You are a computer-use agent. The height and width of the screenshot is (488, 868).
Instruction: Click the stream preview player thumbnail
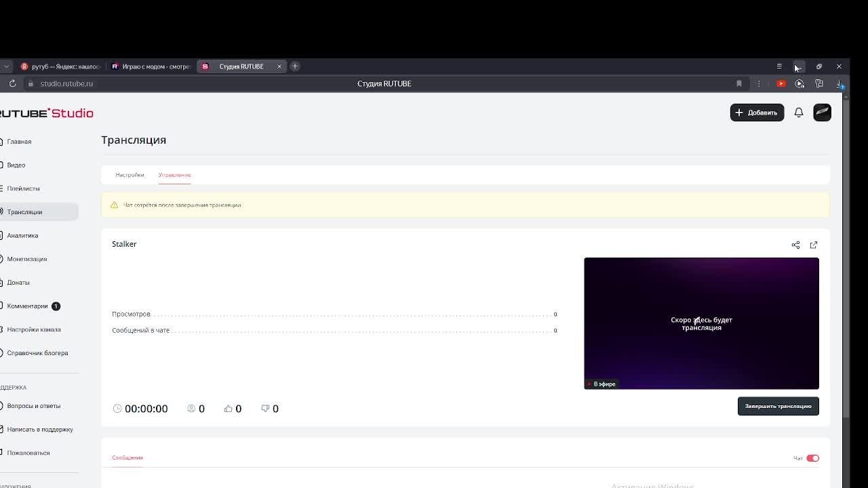(x=701, y=323)
